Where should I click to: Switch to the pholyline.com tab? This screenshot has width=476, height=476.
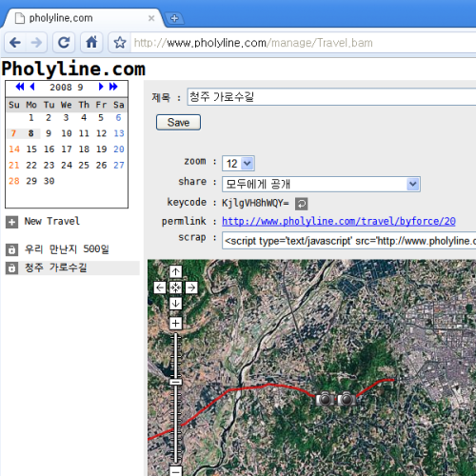83,18
